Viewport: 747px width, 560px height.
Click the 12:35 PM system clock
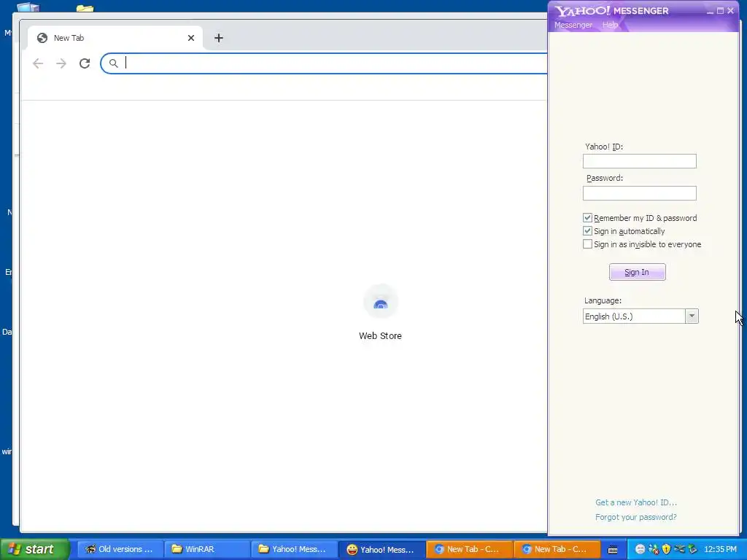pos(720,549)
